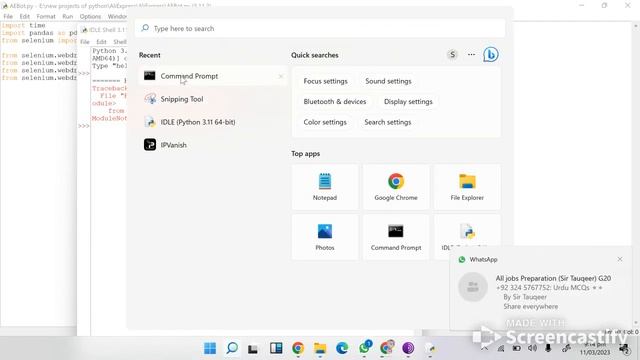Open the File menu in the AEBot.py editor
Image resolution: width=640 pixels, height=360 pixels.
(8, 16)
